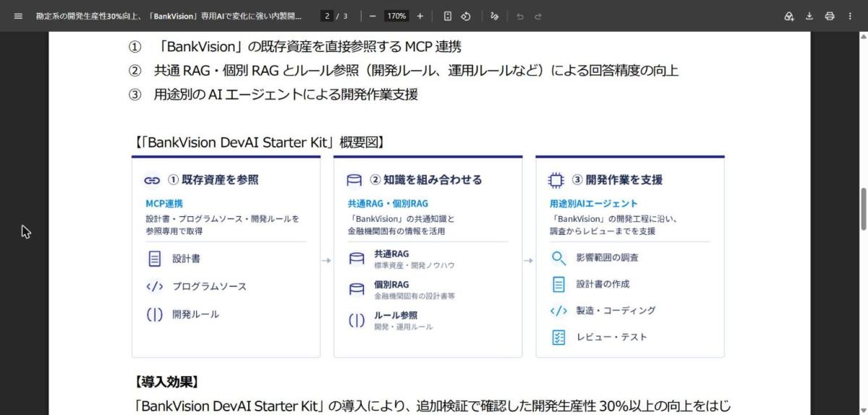Click the プログラムソース row label

coord(209,286)
